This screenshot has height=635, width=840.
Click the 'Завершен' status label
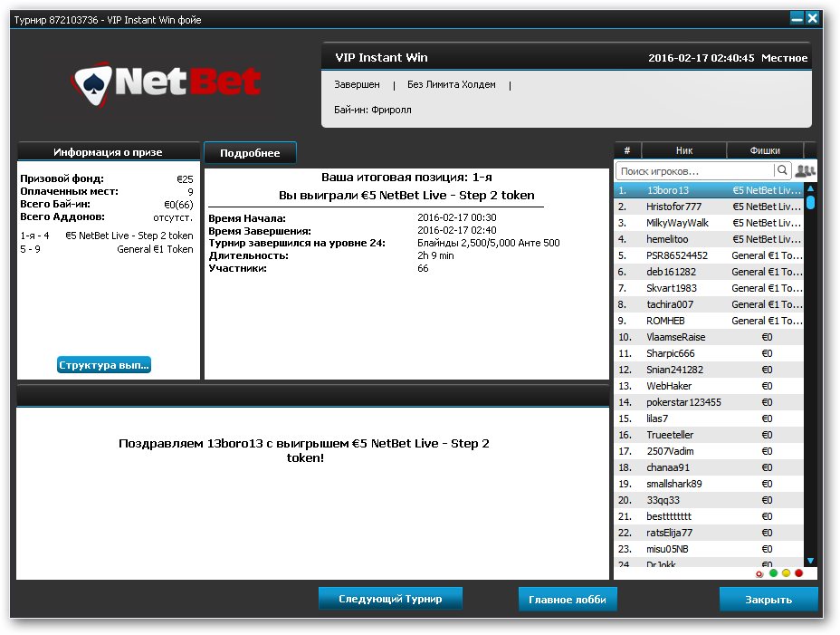(x=357, y=84)
